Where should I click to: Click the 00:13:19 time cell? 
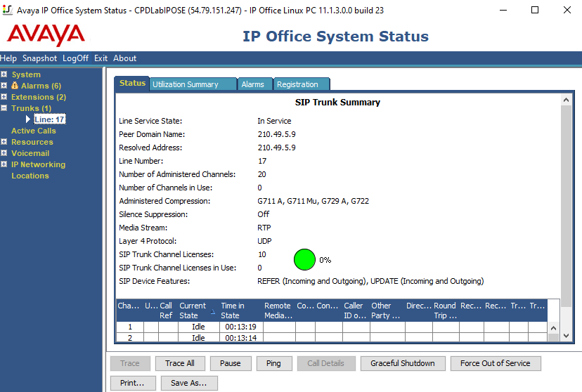point(241,327)
